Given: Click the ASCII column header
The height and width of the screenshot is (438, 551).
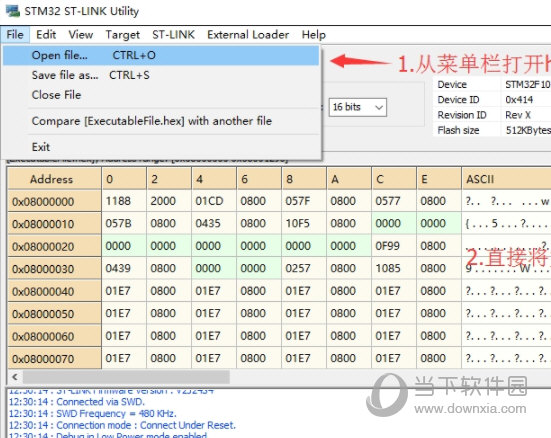Looking at the screenshot, I should (506, 179).
